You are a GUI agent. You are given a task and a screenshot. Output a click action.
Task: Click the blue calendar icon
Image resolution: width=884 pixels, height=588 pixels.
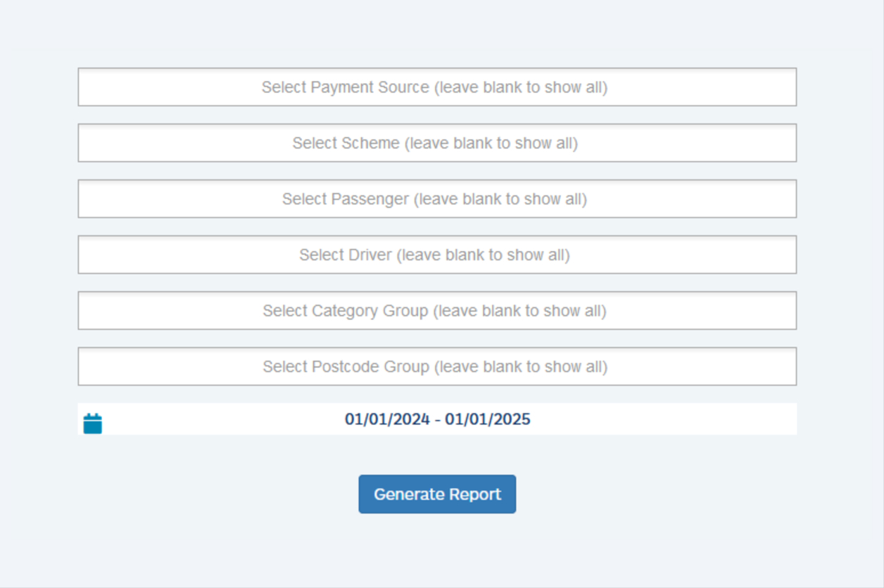coord(92,423)
